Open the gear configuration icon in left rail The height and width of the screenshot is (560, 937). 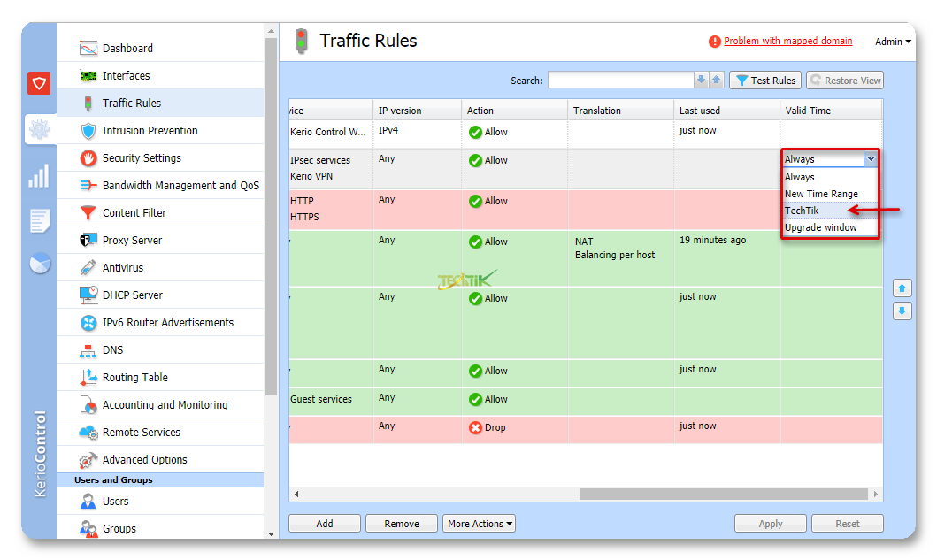click(39, 130)
